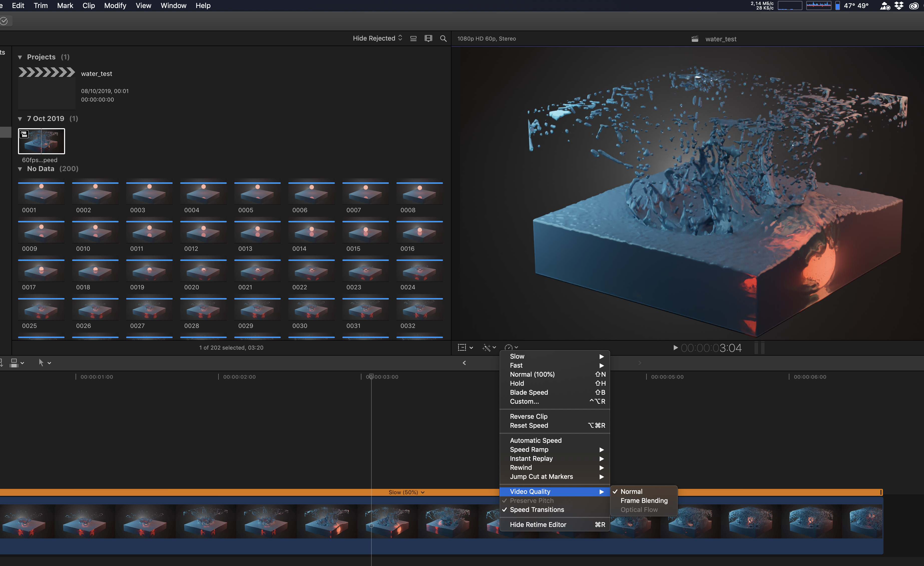Expand the Rewind submenu
The image size is (924, 566).
tap(555, 467)
